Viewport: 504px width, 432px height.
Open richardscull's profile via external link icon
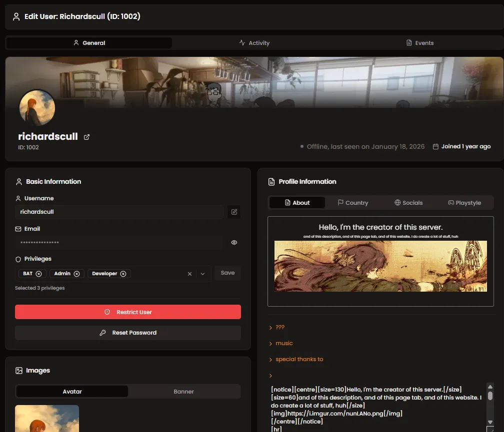pyautogui.click(x=86, y=137)
